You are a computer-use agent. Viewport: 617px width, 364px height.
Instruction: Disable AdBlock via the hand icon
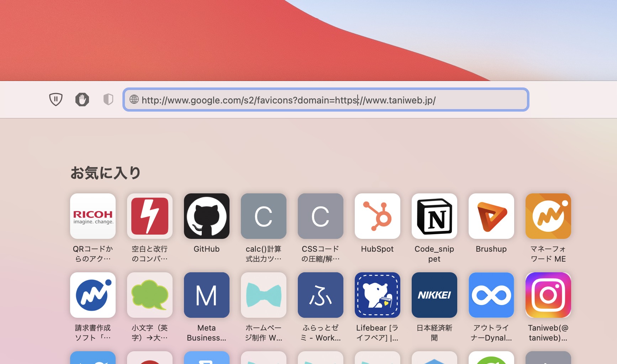[82, 100]
